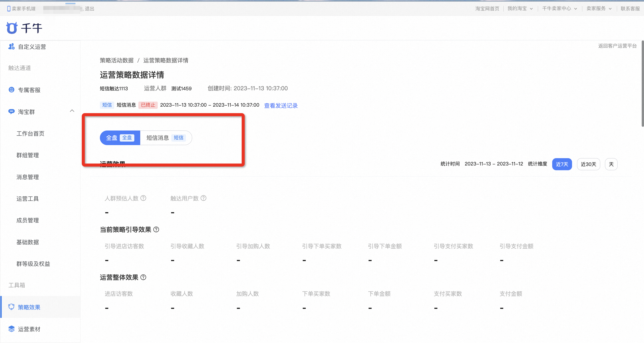Screen dimensions: 644x343
Task: Select the 近7天 time range
Action: click(x=562, y=164)
